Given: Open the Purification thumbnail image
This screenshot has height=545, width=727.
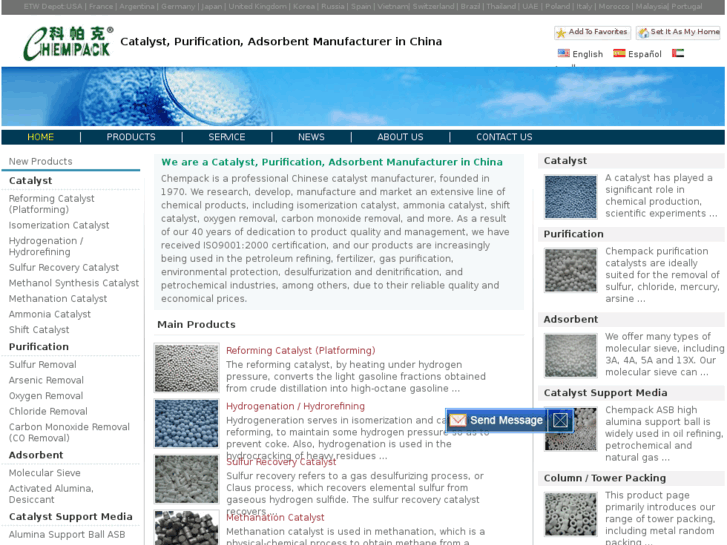Looking at the screenshot, I should pos(571,270).
